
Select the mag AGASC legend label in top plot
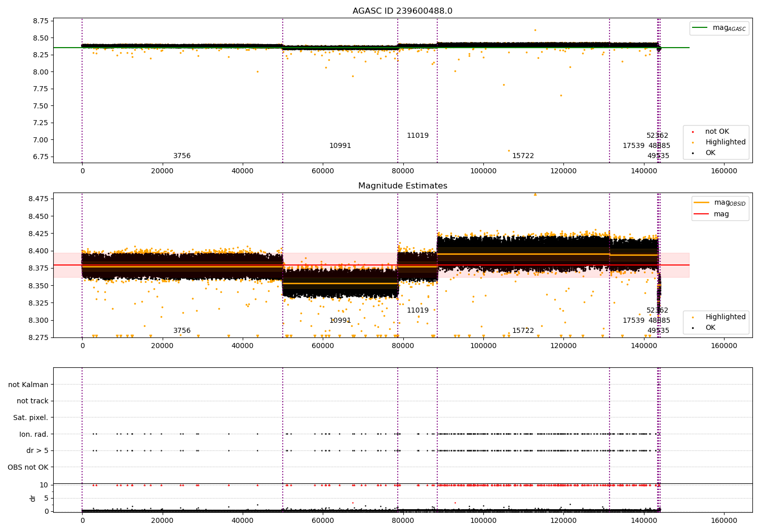[729, 28]
